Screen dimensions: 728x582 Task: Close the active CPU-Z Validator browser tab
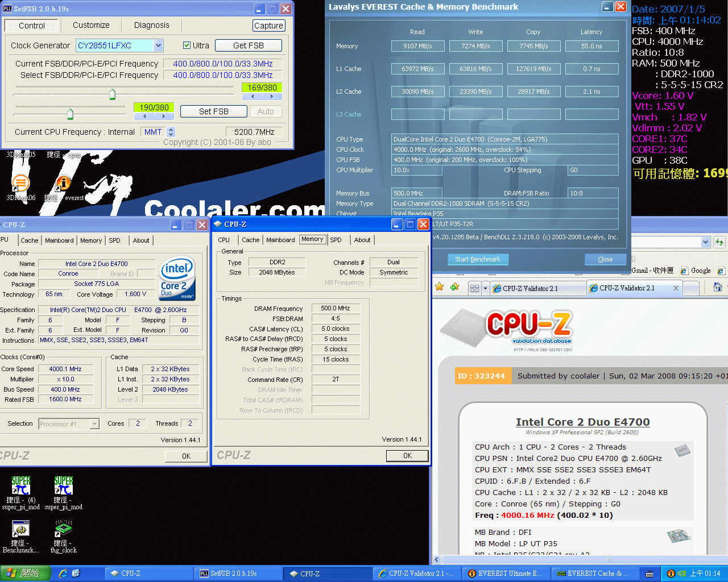click(676, 288)
